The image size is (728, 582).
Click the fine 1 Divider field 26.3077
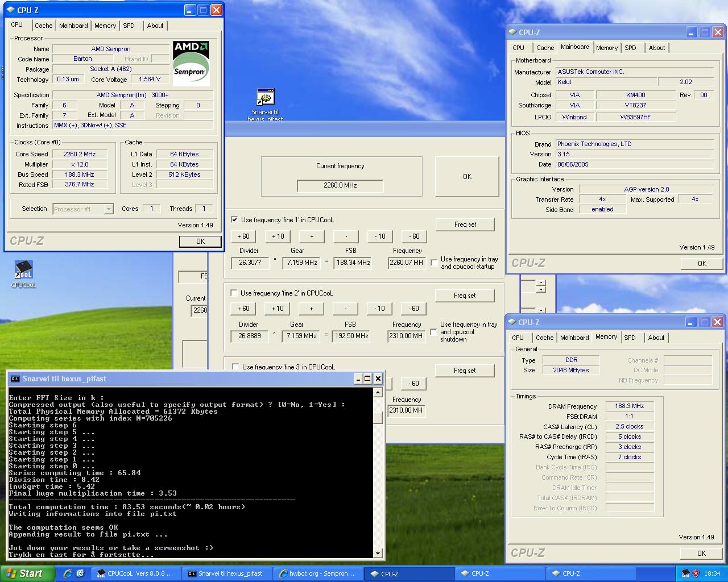[250, 263]
